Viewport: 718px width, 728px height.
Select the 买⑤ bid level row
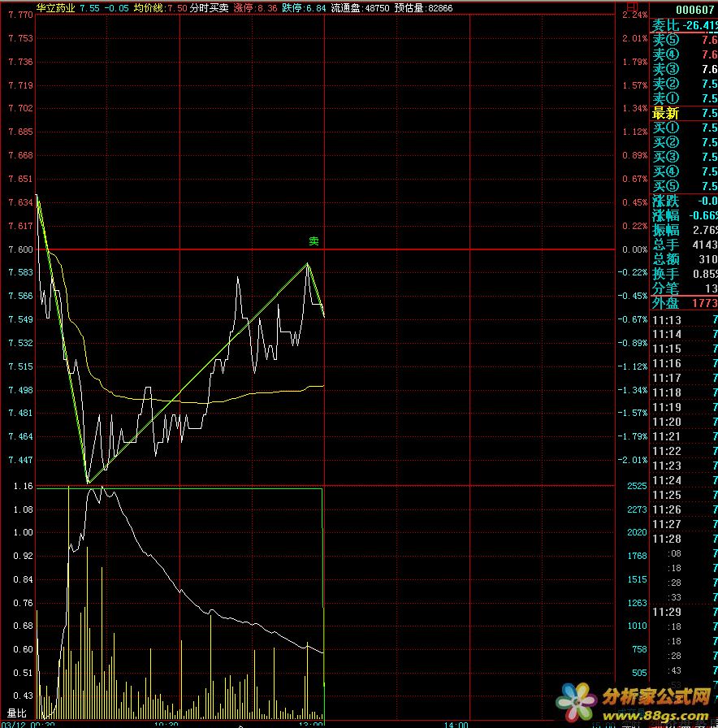coord(684,186)
